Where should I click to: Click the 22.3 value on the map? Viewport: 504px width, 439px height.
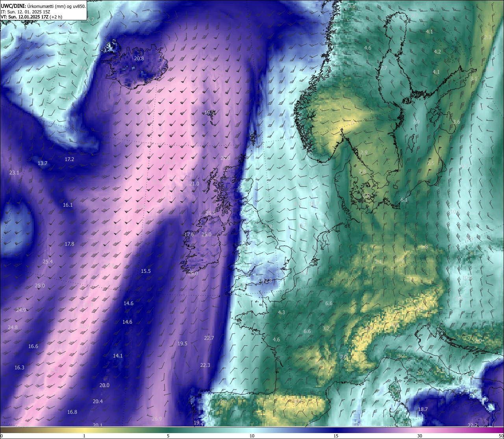pos(205,365)
